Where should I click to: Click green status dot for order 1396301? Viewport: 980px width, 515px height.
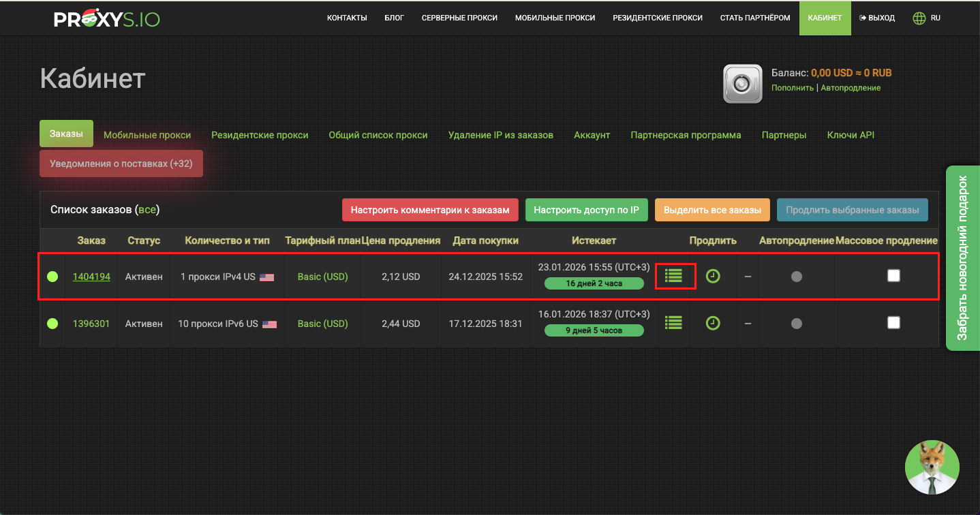(52, 324)
